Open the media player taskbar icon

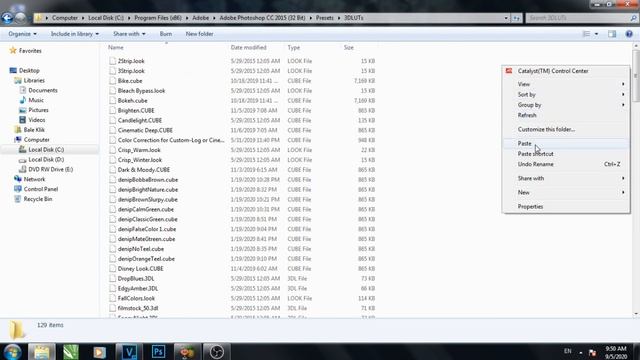point(100,351)
